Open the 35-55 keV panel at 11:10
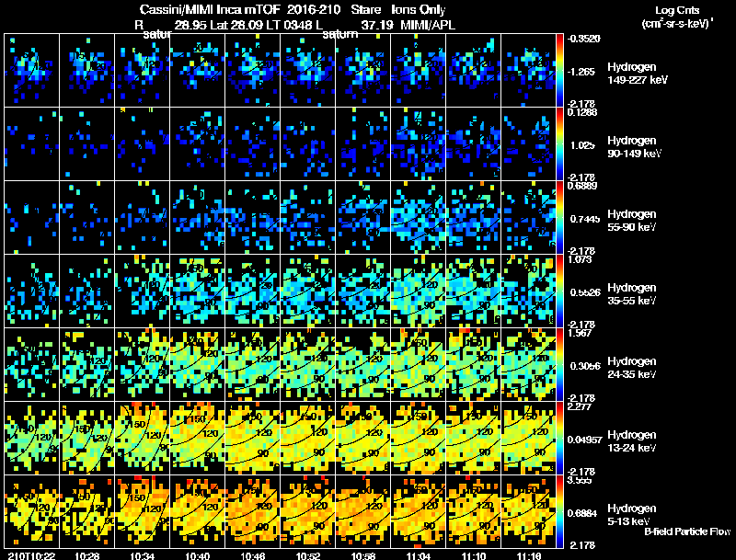The height and width of the screenshot is (560, 736). pos(473,291)
